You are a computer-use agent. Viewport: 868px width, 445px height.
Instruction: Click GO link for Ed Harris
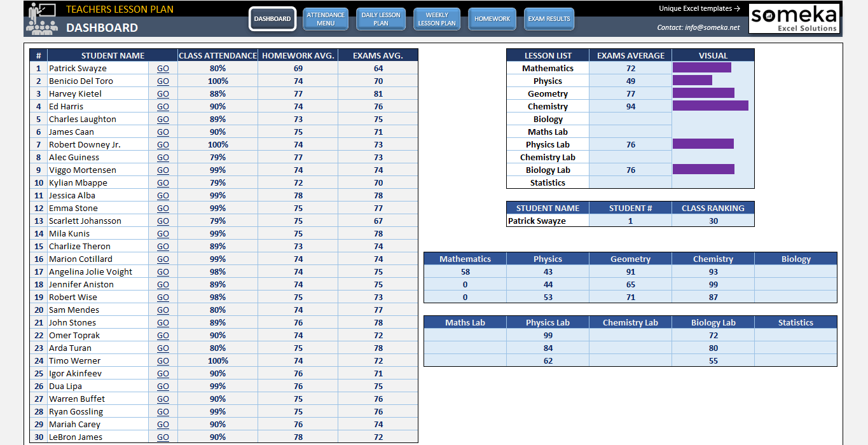pos(163,106)
